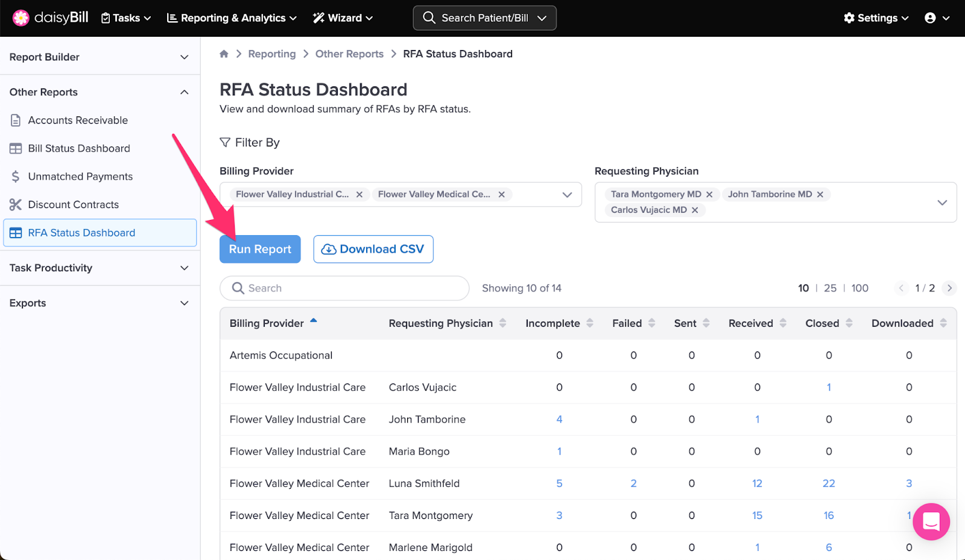
Task: Remove Carlos Vujacic MD filter chip
Action: tap(695, 210)
